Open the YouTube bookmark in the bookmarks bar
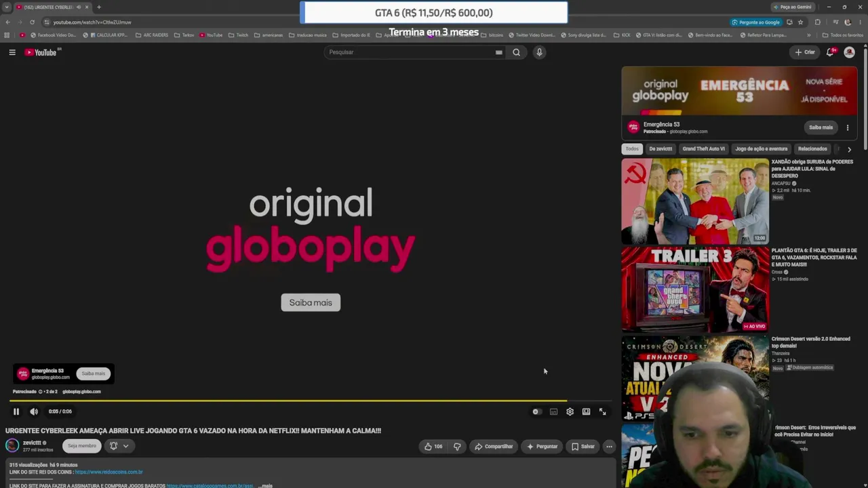This screenshot has width=868, height=488. pyautogui.click(x=211, y=35)
